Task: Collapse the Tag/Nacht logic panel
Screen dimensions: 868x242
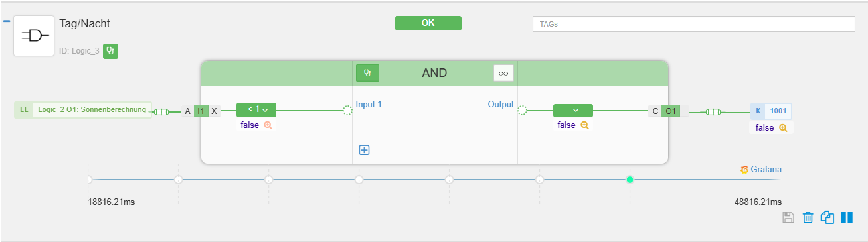Action: (7, 21)
